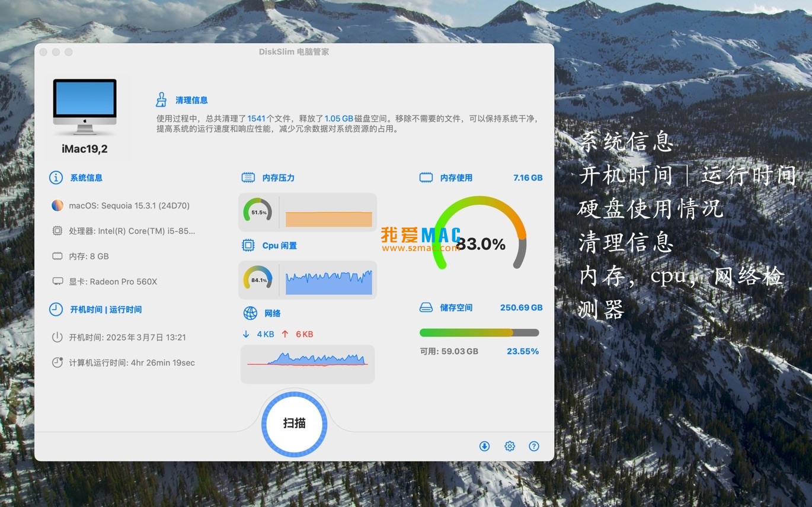This screenshot has height=507, width=812.
Task: Click the 83.0% memory usage gauge
Action: (x=480, y=237)
